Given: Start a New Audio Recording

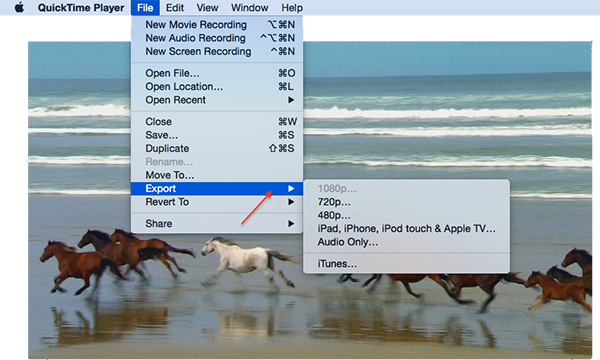Looking at the screenshot, I should point(217,38).
